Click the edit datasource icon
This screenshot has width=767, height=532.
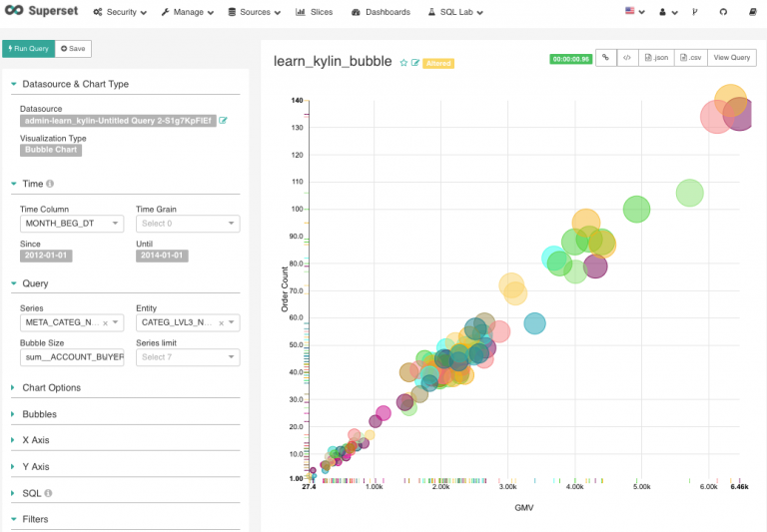[x=224, y=121]
